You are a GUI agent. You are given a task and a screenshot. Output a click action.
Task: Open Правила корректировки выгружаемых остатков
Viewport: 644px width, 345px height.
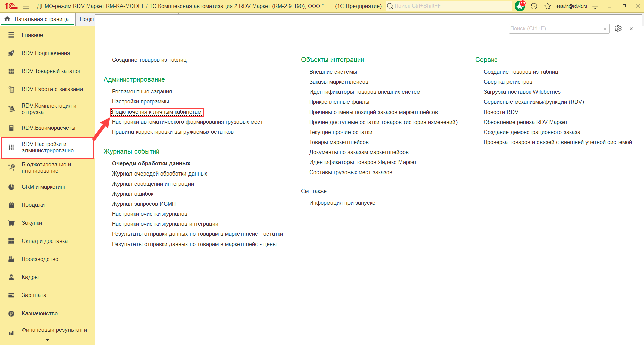(x=173, y=132)
